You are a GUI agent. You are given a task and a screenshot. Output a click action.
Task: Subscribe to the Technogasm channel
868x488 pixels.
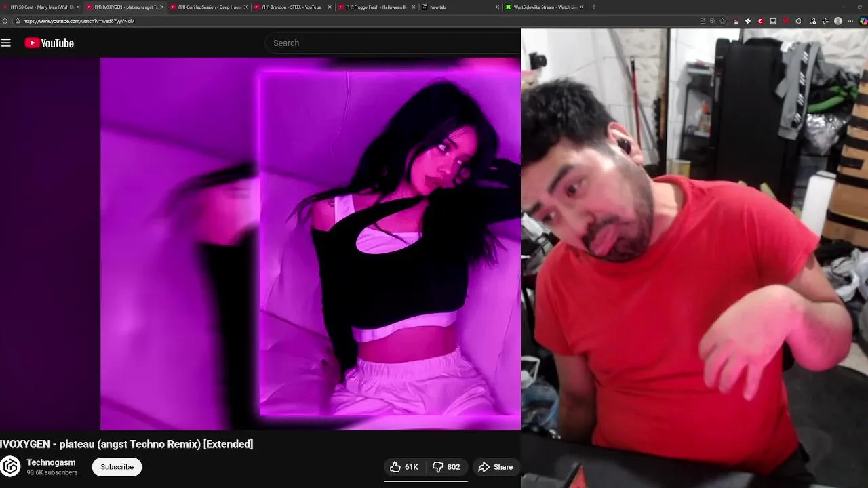(x=117, y=467)
